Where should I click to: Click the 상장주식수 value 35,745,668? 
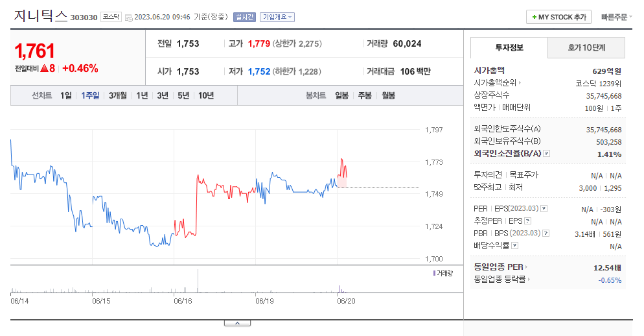click(604, 96)
